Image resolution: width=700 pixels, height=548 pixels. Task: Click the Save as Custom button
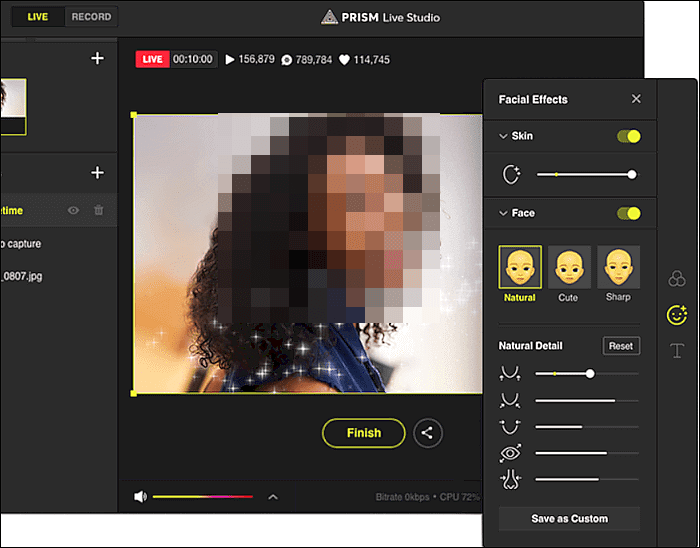tap(569, 518)
